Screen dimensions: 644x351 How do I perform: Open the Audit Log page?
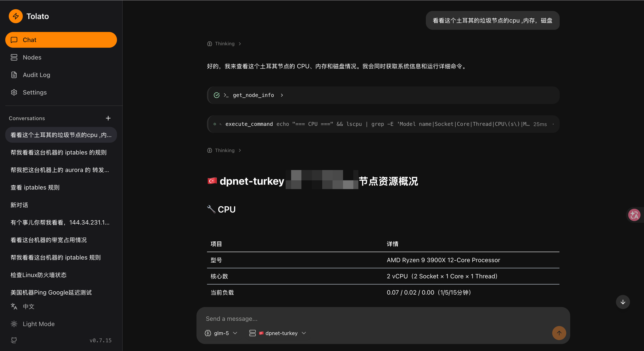(61, 75)
